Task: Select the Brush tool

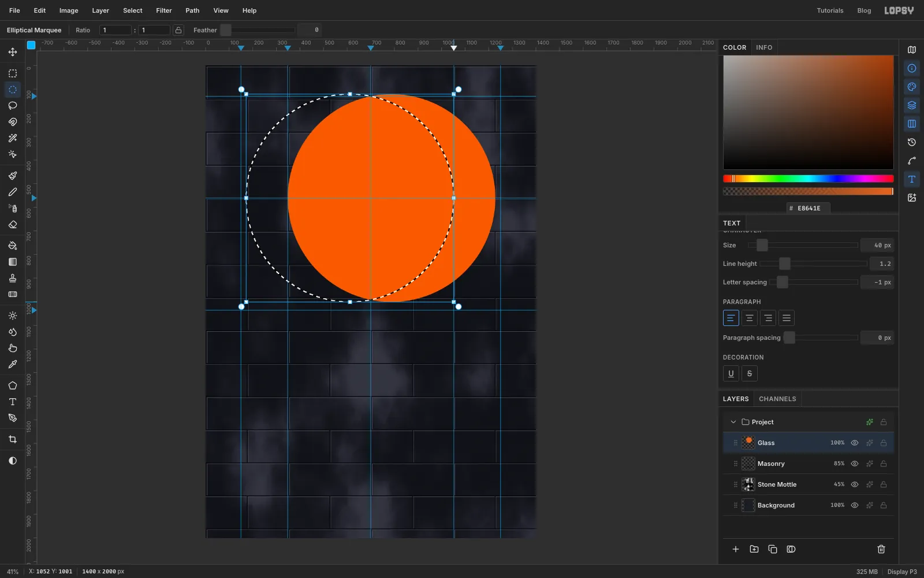Action: click(x=13, y=176)
